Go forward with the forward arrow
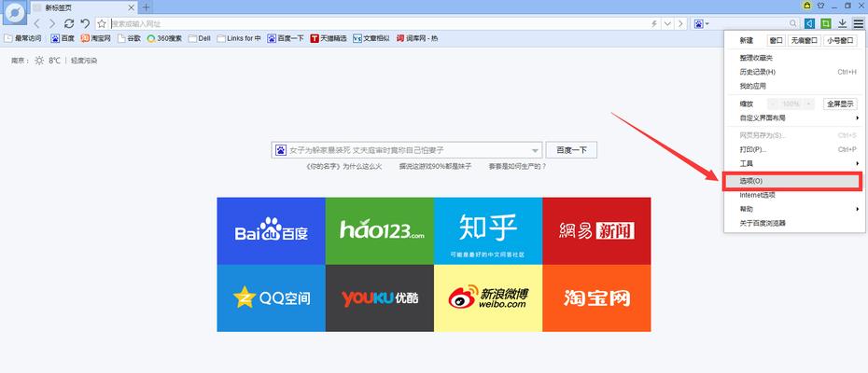The image size is (868, 373). tap(52, 24)
